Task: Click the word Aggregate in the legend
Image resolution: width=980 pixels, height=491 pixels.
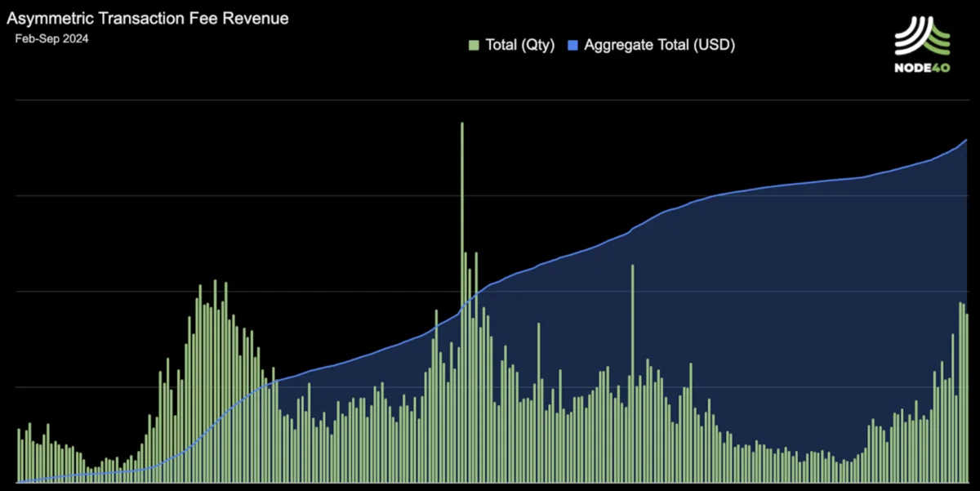Action: point(615,45)
